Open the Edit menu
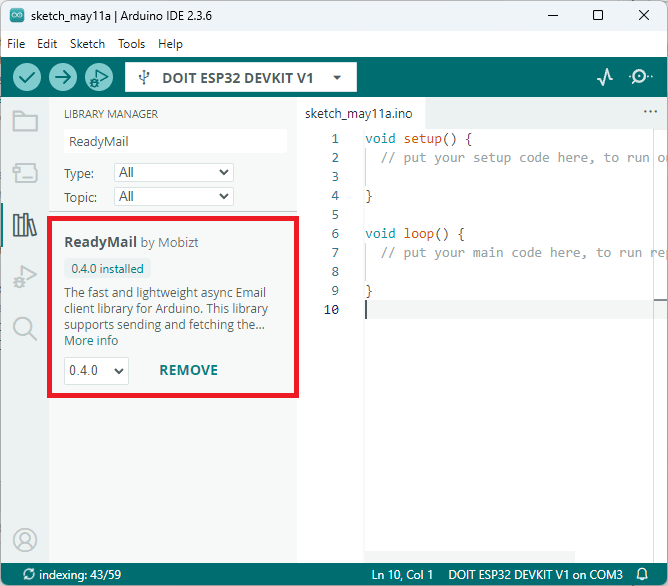This screenshot has height=586, width=668. click(47, 44)
